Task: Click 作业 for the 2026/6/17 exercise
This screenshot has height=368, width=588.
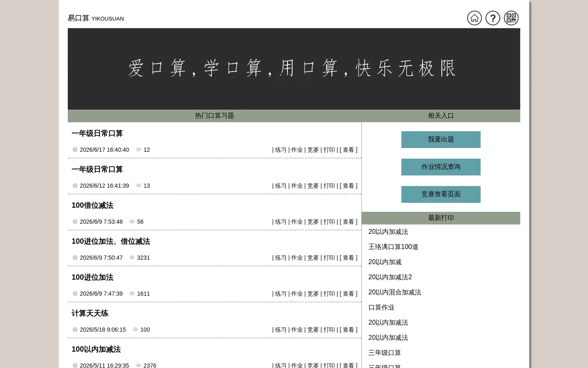Action: pyautogui.click(x=297, y=150)
